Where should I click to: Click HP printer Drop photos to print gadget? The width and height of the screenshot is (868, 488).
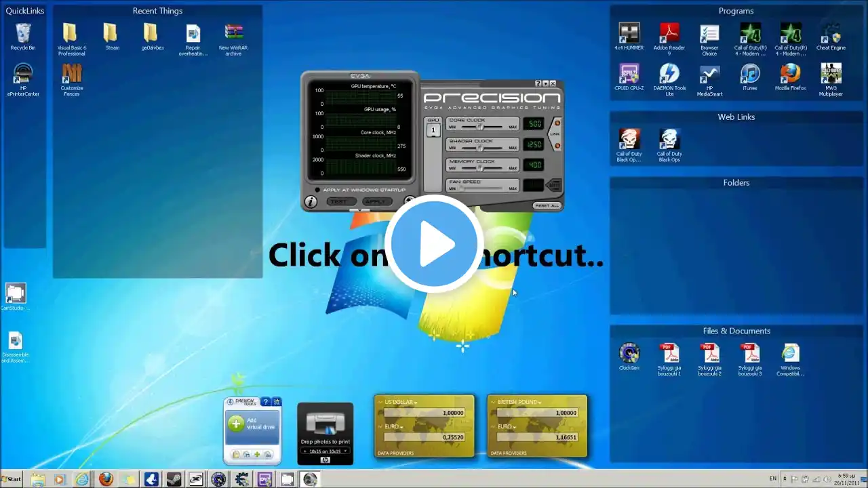325,434
